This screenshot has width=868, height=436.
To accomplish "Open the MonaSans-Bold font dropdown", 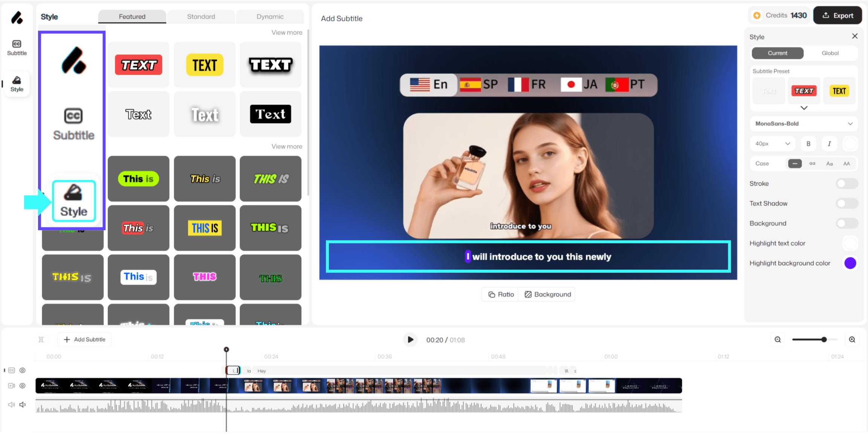I will [803, 124].
